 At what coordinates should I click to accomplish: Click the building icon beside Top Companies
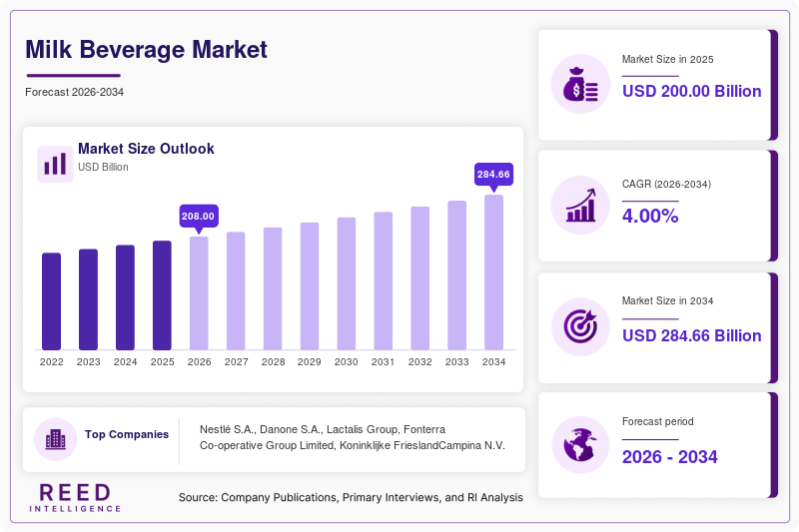click(x=56, y=439)
